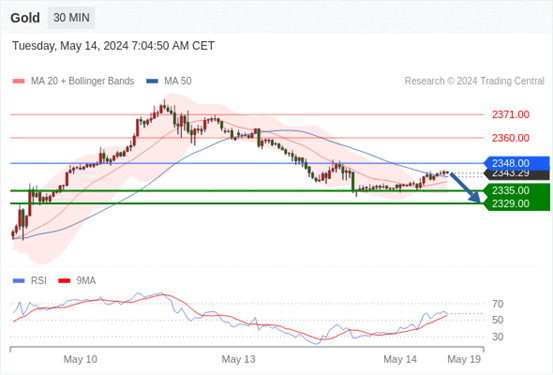Select the 2371.00 resistance label
The width and height of the screenshot is (553, 375).
tap(511, 115)
